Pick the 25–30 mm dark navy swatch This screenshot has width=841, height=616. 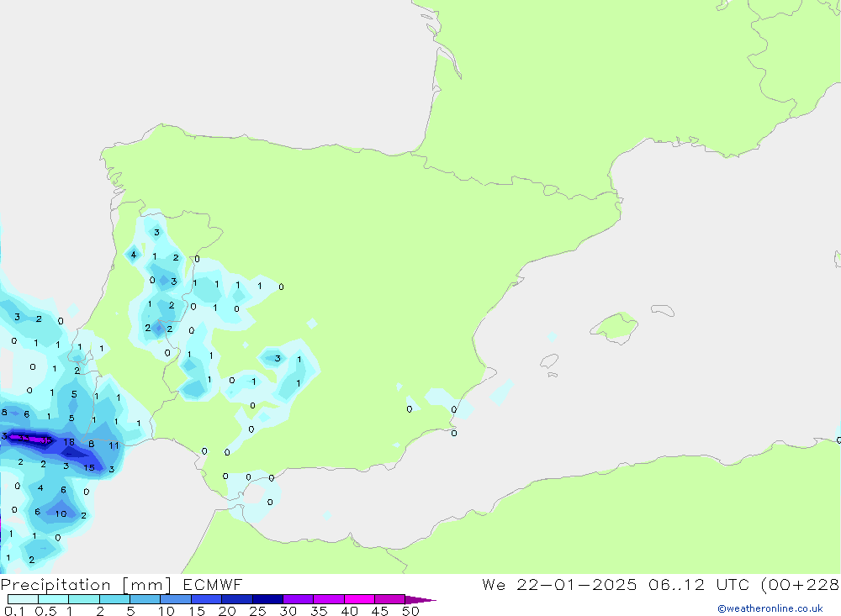point(267,599)
